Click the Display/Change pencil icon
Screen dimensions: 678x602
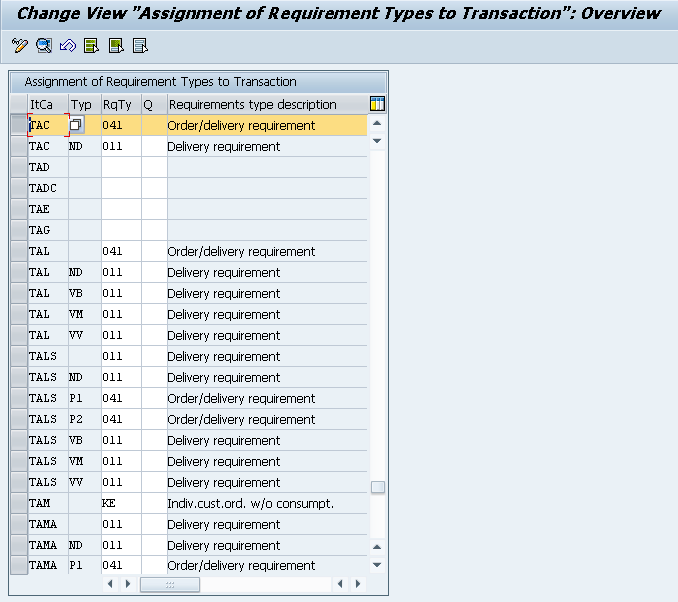pos(20,45)
